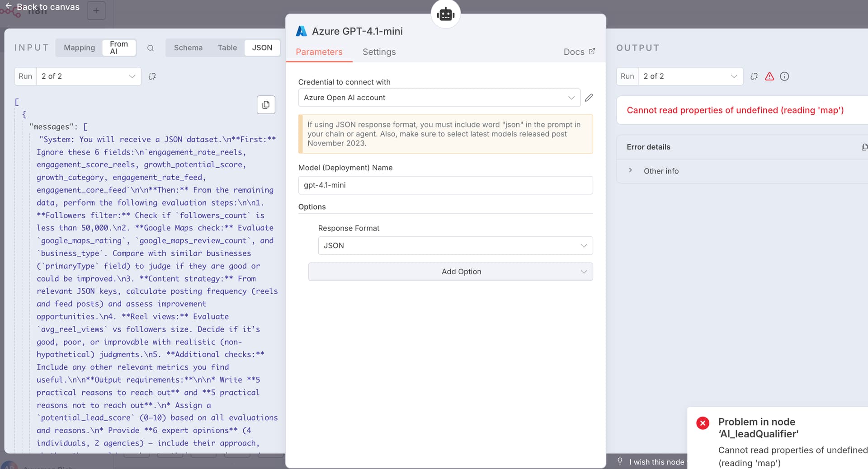Click the red warning triangle icon

[769, 76]
